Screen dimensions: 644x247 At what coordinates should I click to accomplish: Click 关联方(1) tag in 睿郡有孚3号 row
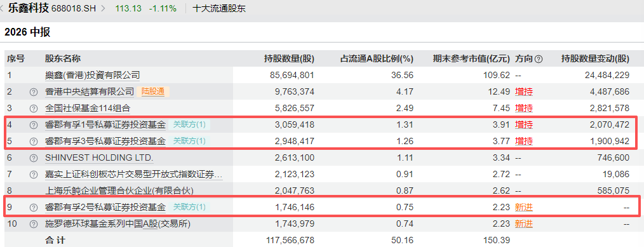click(x=189, y=141)
